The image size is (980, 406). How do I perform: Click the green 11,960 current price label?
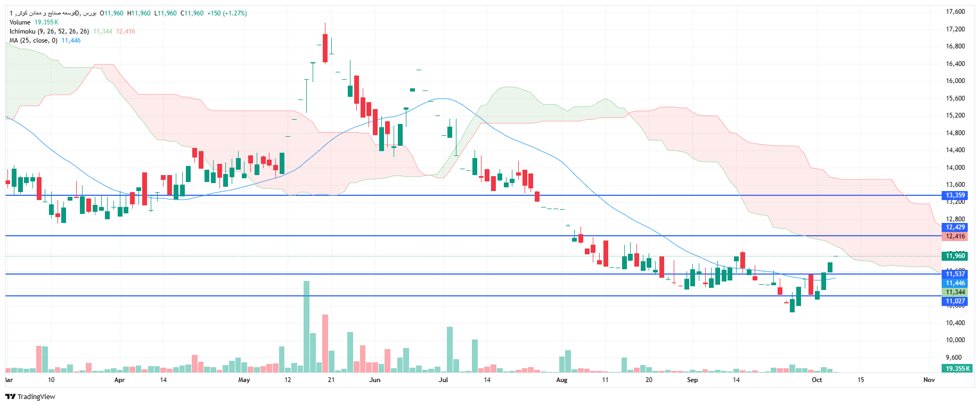click(955, 256)
